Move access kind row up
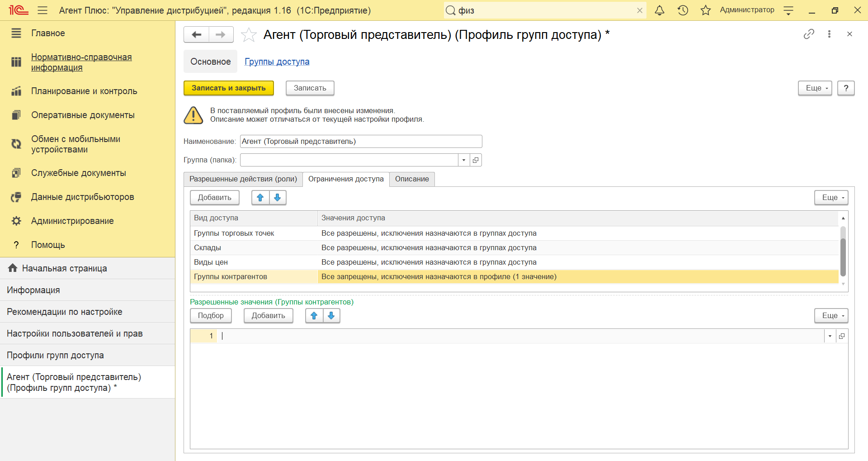 pyautogui.click(x=260, y=198)
